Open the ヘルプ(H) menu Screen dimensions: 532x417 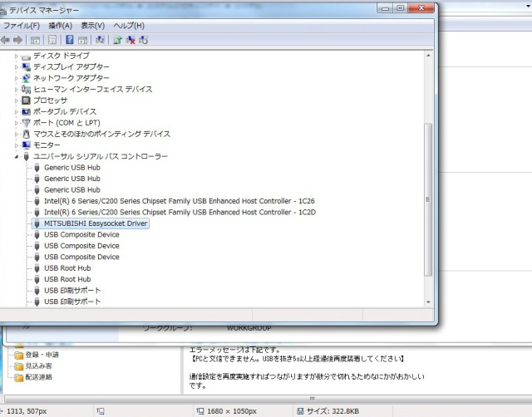129,26
